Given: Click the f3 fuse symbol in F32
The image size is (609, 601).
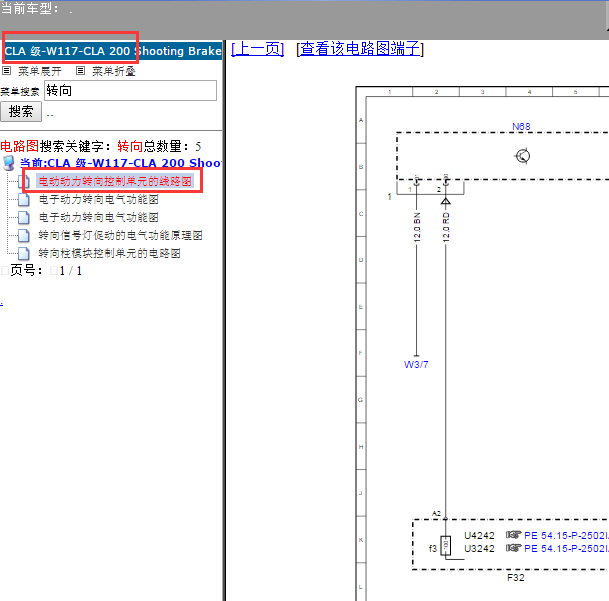Looking at the screenshot, I should (445, 545).
